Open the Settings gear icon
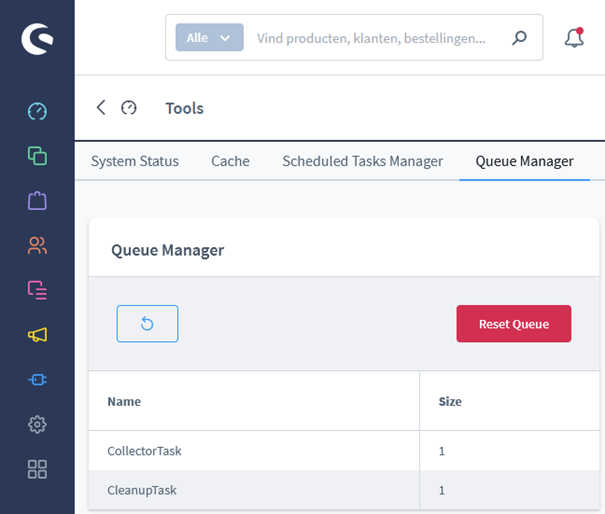Viewport: 605px width, 514px height. (x=37, y=424)
